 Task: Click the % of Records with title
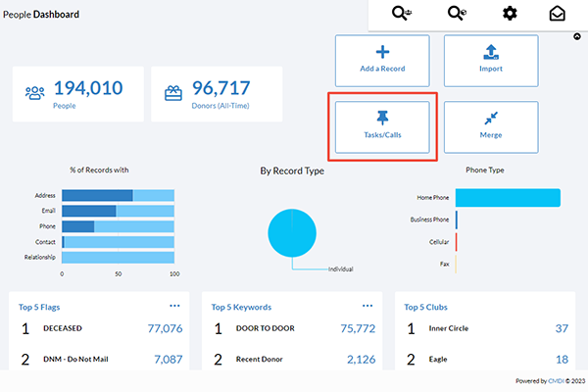99,170
